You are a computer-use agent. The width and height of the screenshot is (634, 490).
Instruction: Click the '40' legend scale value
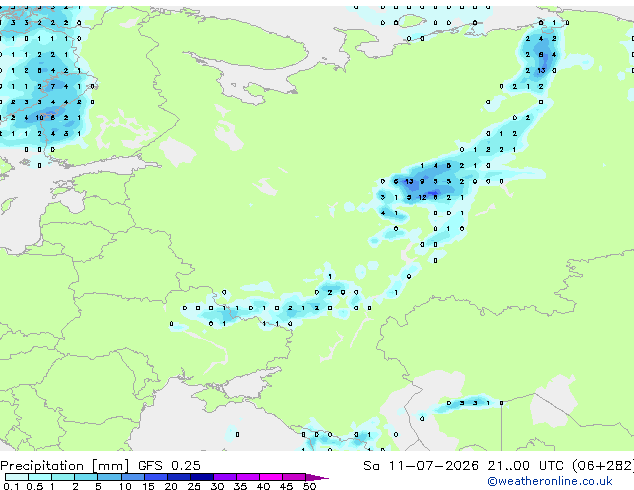coord(263,486)
